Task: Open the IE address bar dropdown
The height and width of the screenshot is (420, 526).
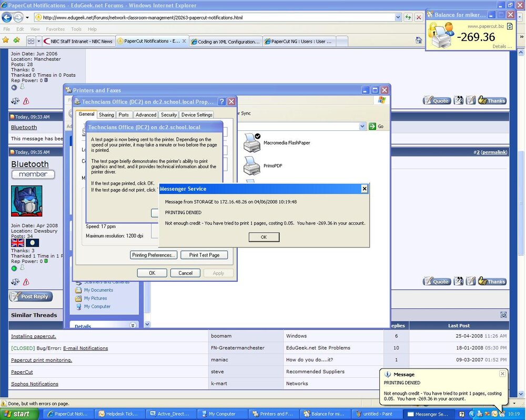Action: [398, 17]
